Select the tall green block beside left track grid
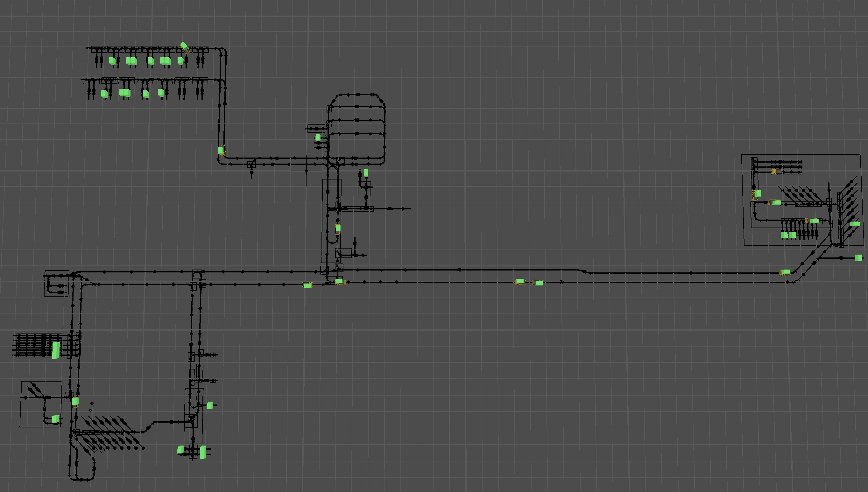Viewport: 868px width, 492px height. click(x=56, y=350)
